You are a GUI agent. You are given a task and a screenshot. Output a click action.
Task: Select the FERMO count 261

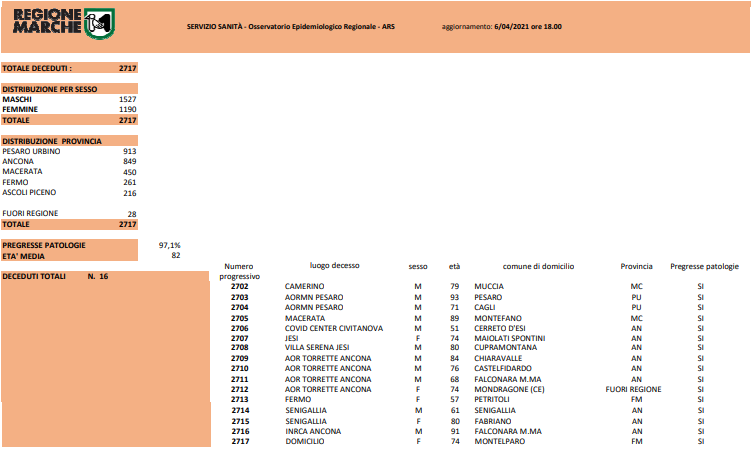coord(130,182)
